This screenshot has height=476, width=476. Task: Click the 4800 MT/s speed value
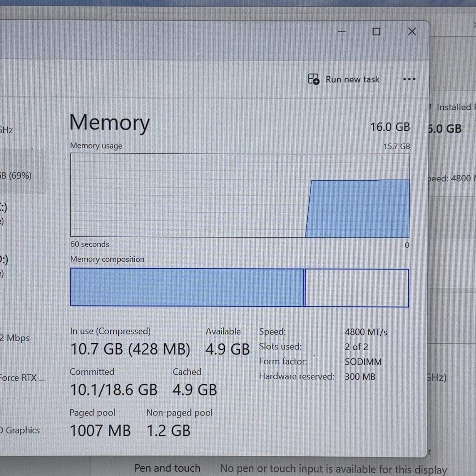point(366,332)
